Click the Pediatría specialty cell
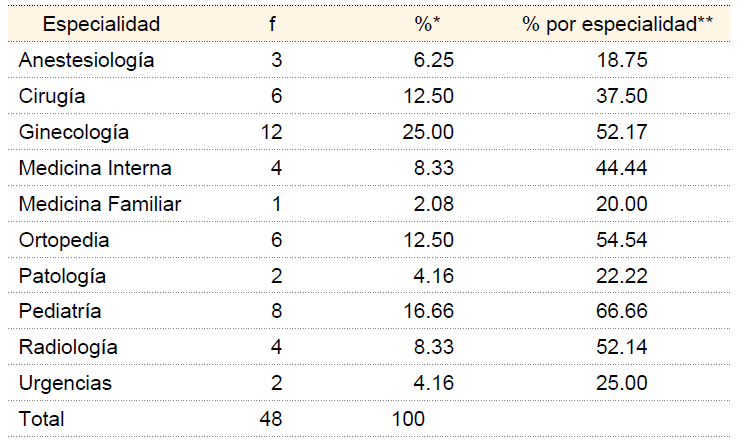This screenshot has width=744, height=448. [x=60, y=312]
